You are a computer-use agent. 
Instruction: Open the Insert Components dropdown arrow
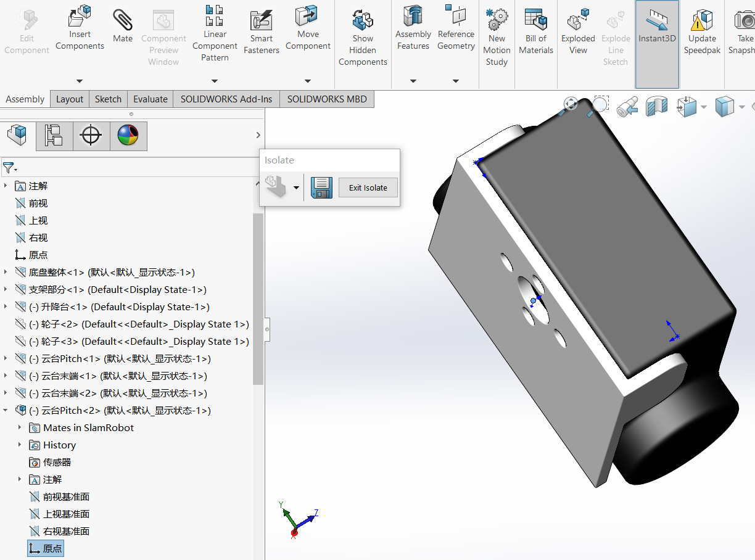coord(79,80)
